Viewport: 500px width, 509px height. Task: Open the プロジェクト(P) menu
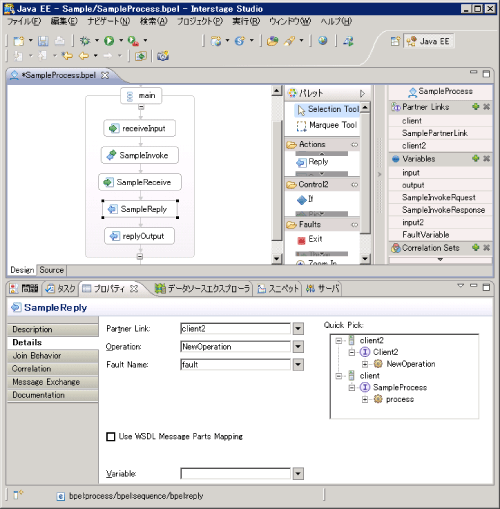[199, 22]
